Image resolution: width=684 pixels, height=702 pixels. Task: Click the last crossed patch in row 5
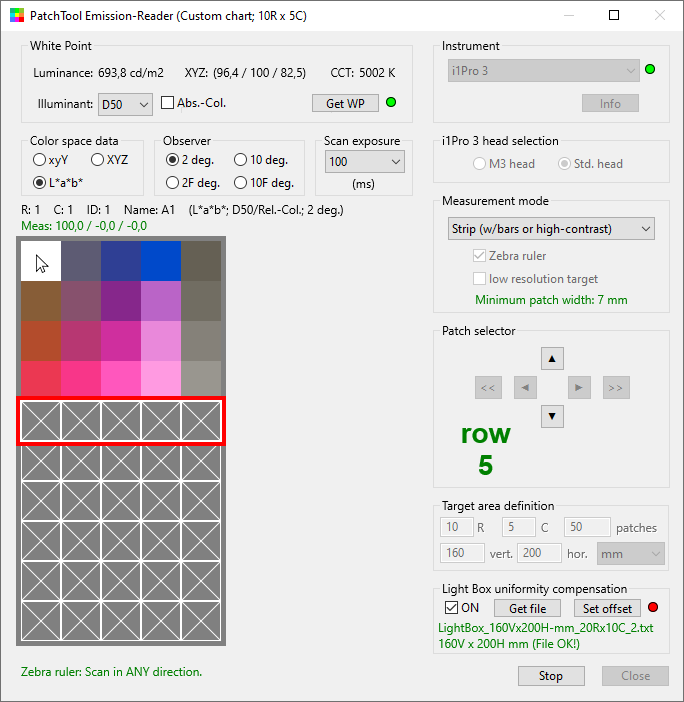click(x=201, y=422)
